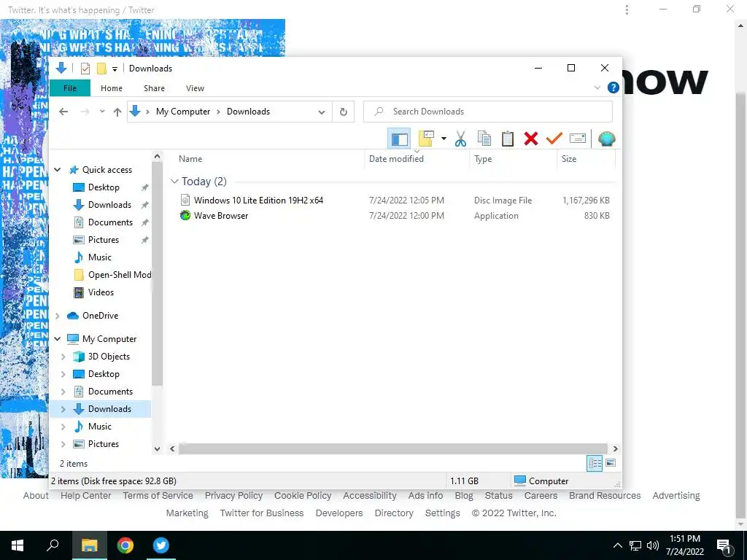Select Downloads under My Computer
Viewport: 747px width, 560px height.
(109, 409)
